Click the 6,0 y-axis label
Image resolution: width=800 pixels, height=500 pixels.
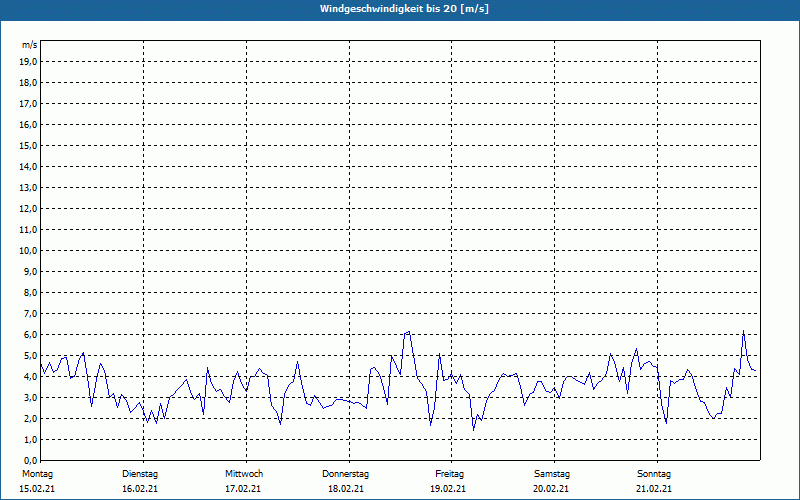coord(30,335)
